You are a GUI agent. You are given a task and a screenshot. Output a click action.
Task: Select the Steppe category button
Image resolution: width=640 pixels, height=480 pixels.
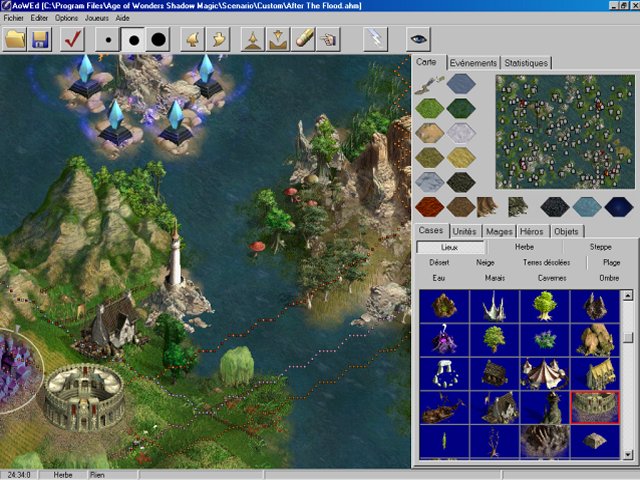click(600, 247)
